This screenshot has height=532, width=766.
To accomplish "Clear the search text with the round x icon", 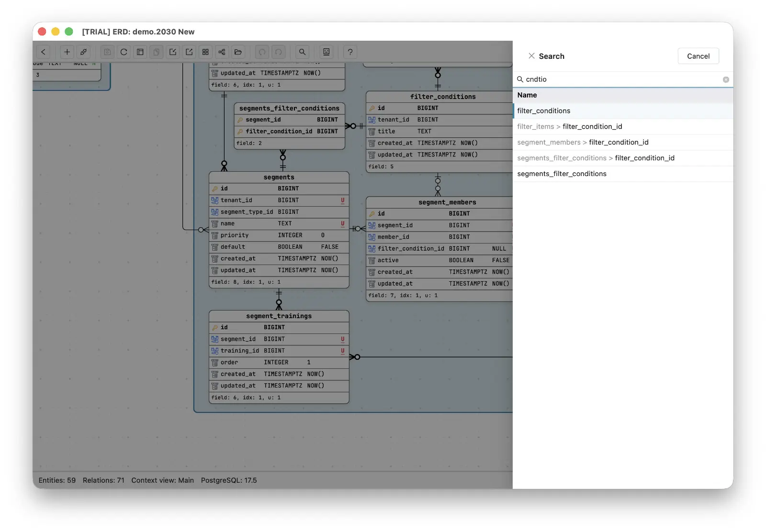I will [x=726, y=80].
